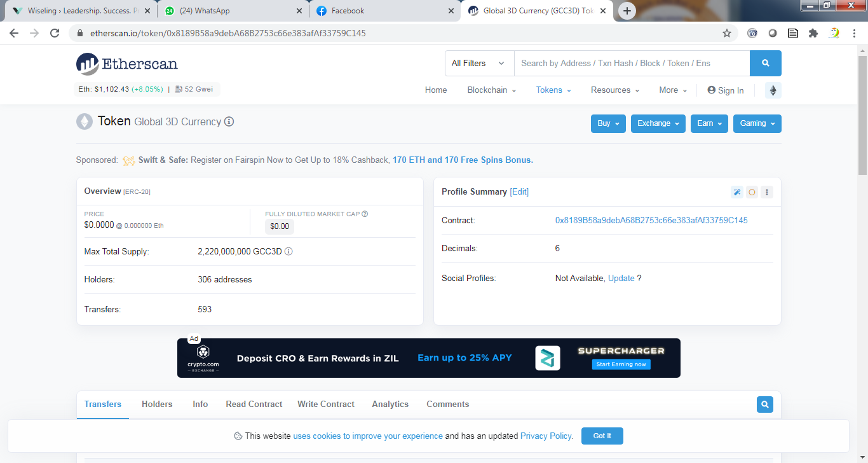
Task: Switch to the Facebook browser tab
Action: point(385,11)
